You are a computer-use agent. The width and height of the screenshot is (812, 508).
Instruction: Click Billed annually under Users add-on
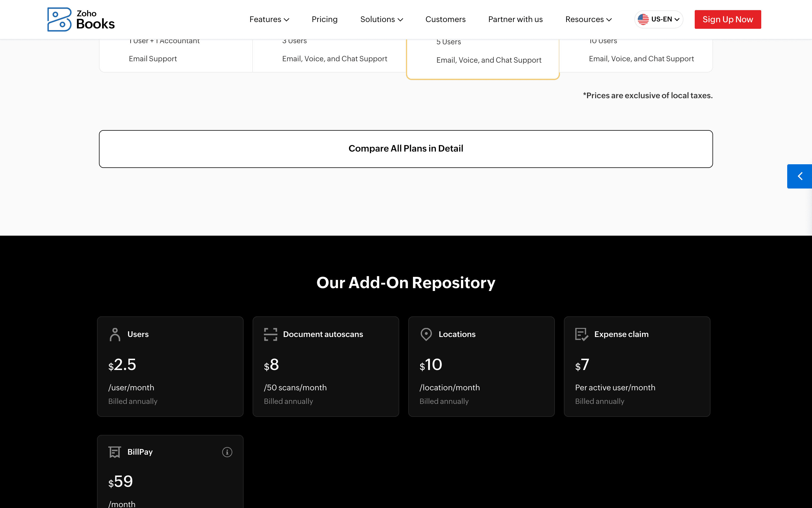pyautogui.click(x=133, y=401)
